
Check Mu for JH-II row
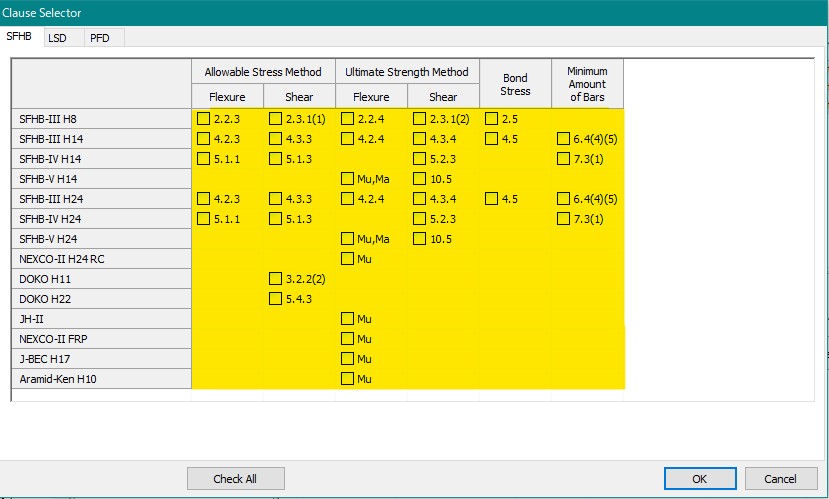click(x=347, y=319)
